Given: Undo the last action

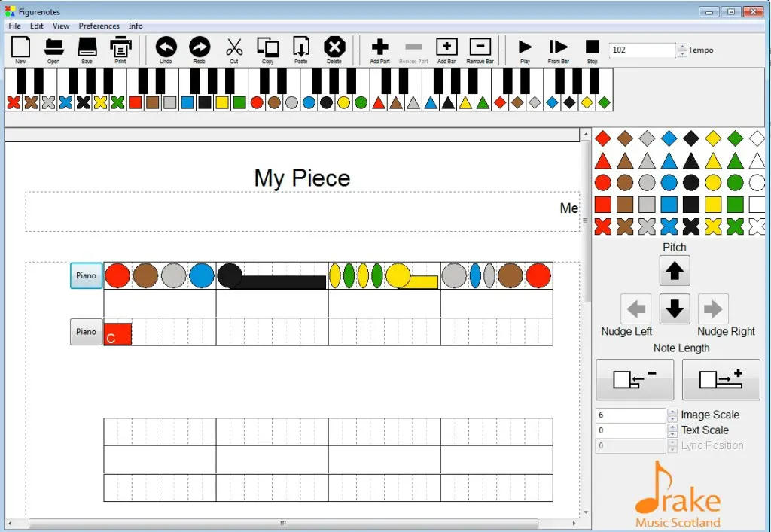Looking at the screenshot, I should (166, 47).
